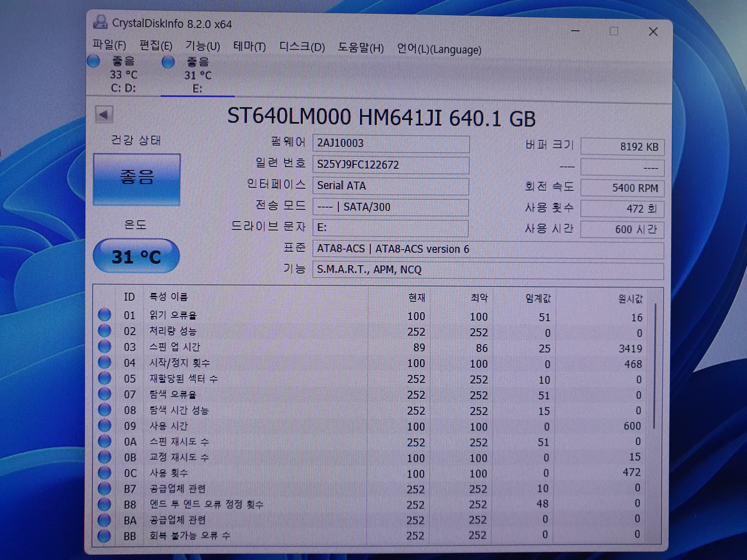The width and height of the screenshot is (747, 560).
Task: Open the 편집(E) menu
Action: pos(156,45)
